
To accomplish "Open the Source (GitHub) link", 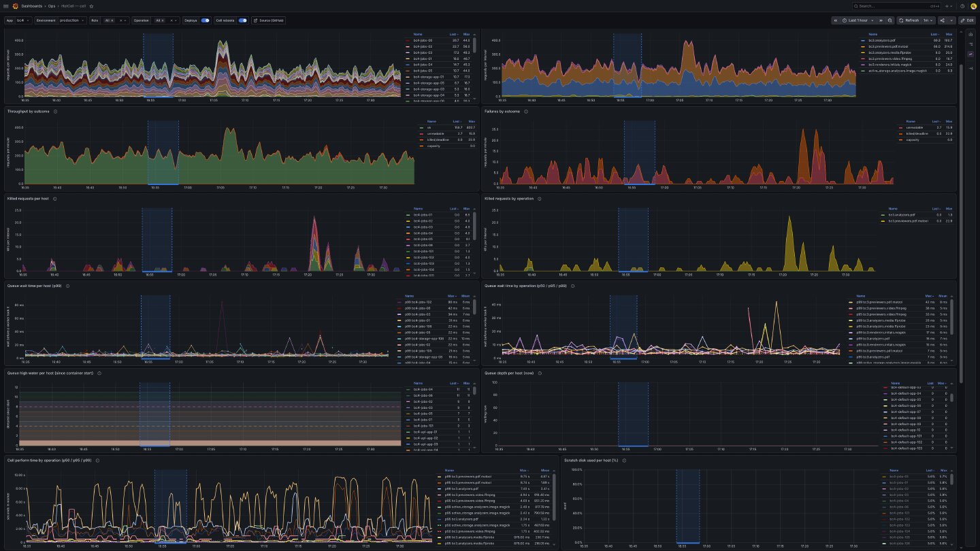I will [x=268, y=20].
